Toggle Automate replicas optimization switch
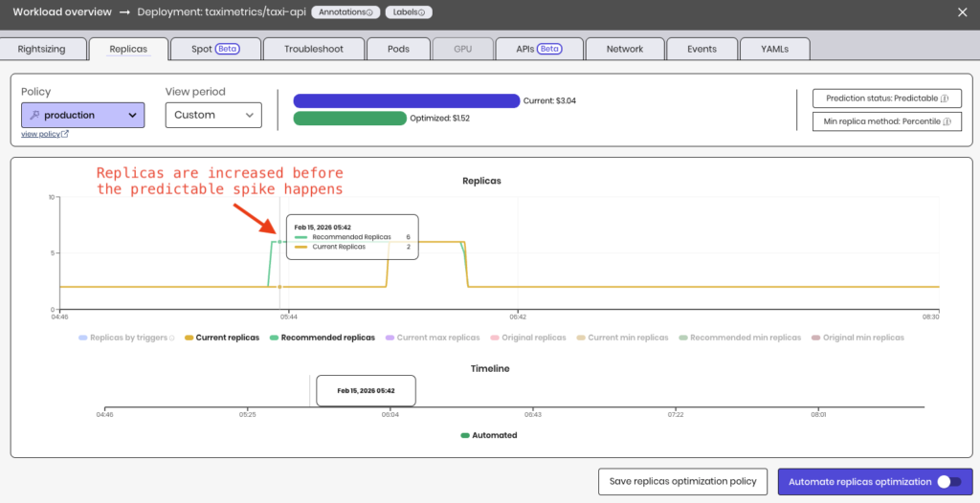Viewport: 980px width, 503px height. click(947, 482)
